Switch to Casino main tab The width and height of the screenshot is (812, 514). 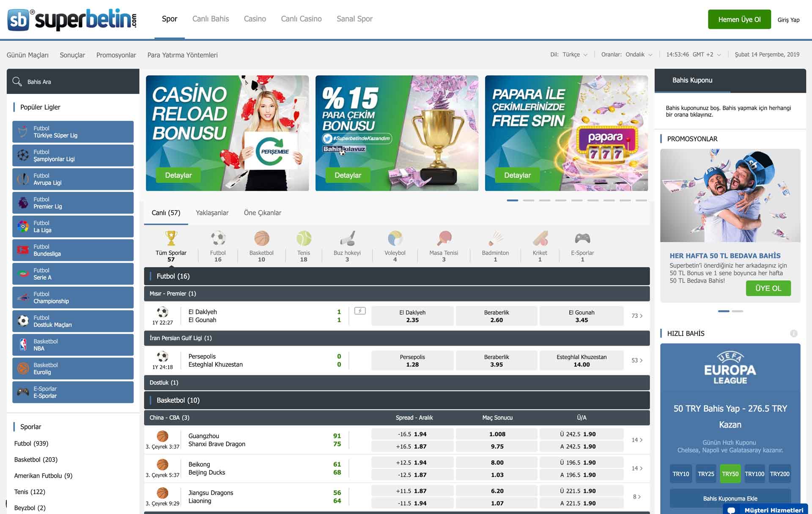tap(255, 19)
